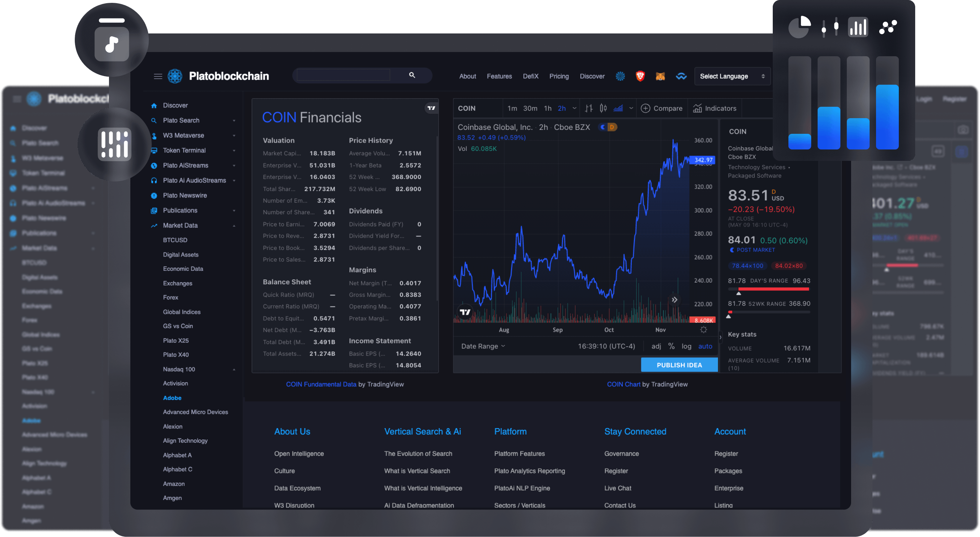Image resolution: width=980 pixels, height=537 pixels.
Task: Click the 52WK Range bar
Action: click(768, 312)
